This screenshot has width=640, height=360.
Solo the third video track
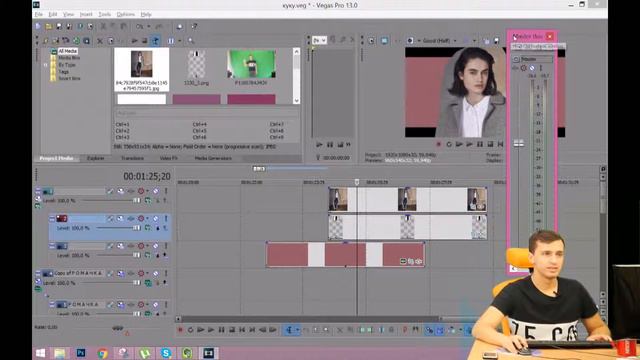(x=166, y=246)
